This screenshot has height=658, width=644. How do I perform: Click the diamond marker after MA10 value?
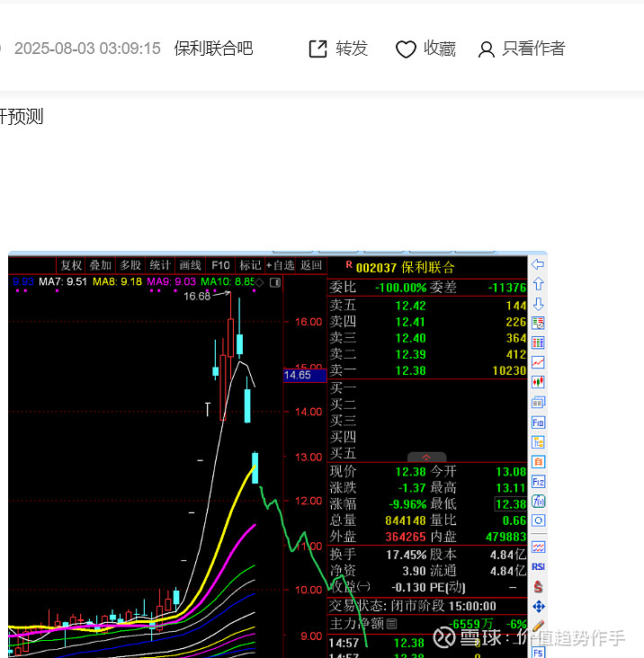point(259,282)
